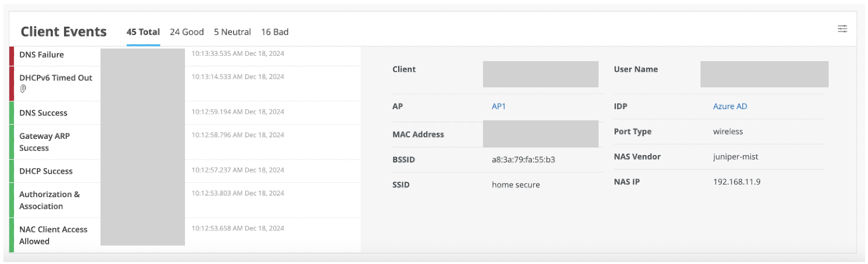
Task: Select the DNS Failure event row
Action: pos(42,55)
